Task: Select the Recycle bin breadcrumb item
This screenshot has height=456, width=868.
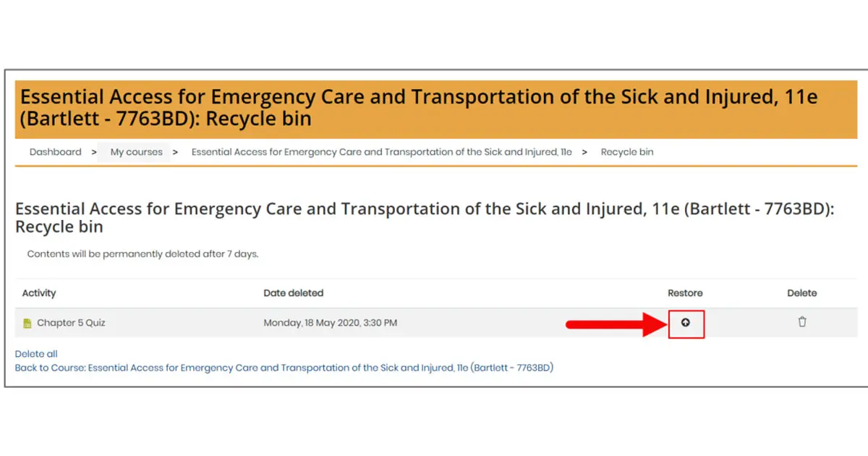Action: (x=626, y=152)
